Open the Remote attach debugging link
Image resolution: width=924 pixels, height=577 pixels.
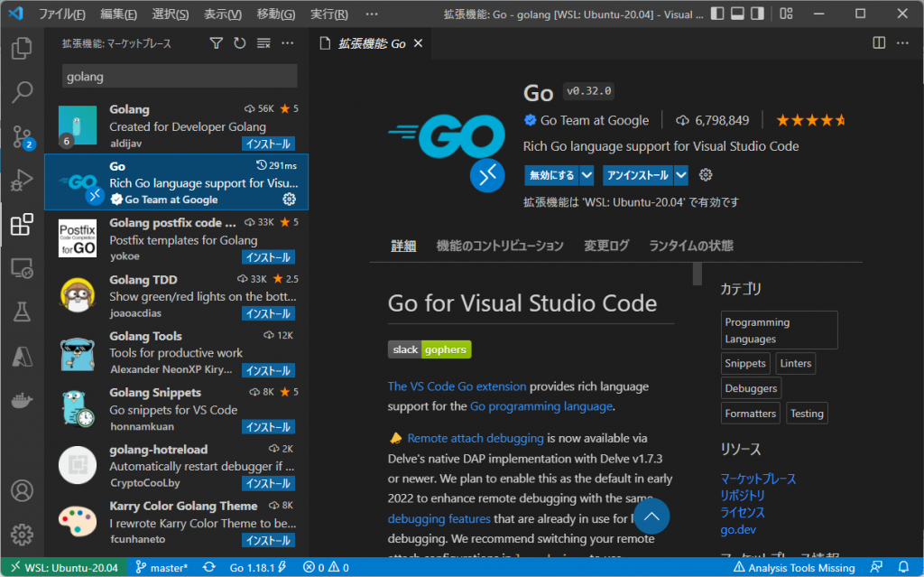[x=476, y=438]
